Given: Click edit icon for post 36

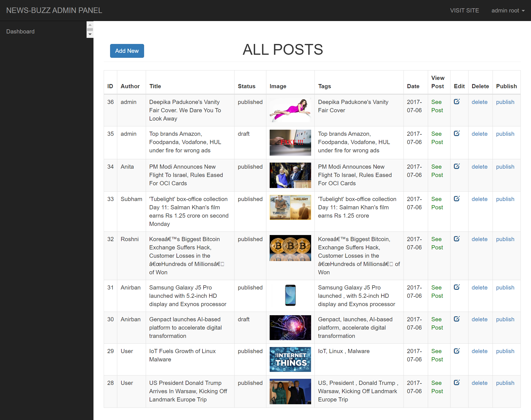Looking at the screenshot, I should (457, 102).
